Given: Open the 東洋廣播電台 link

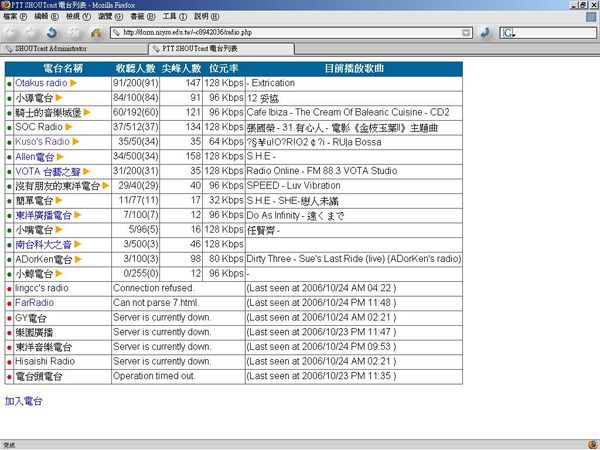Looking at the screenshot, I should click(x=43, y=215).
